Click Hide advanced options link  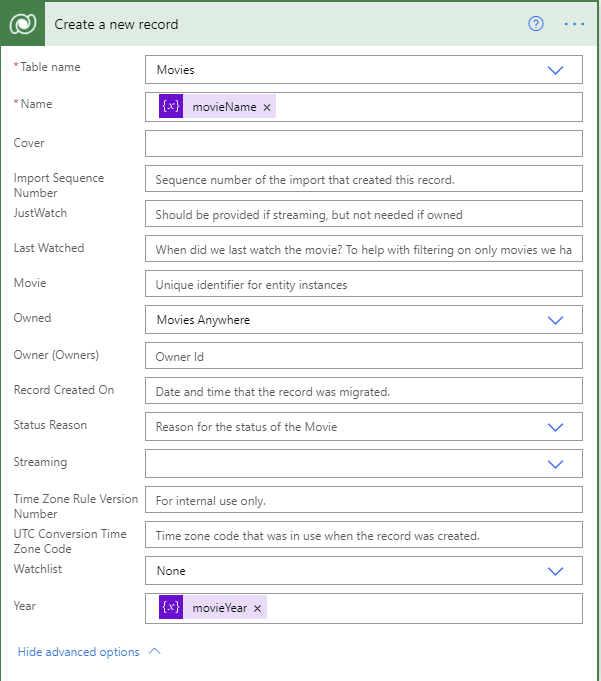(79, 652)
